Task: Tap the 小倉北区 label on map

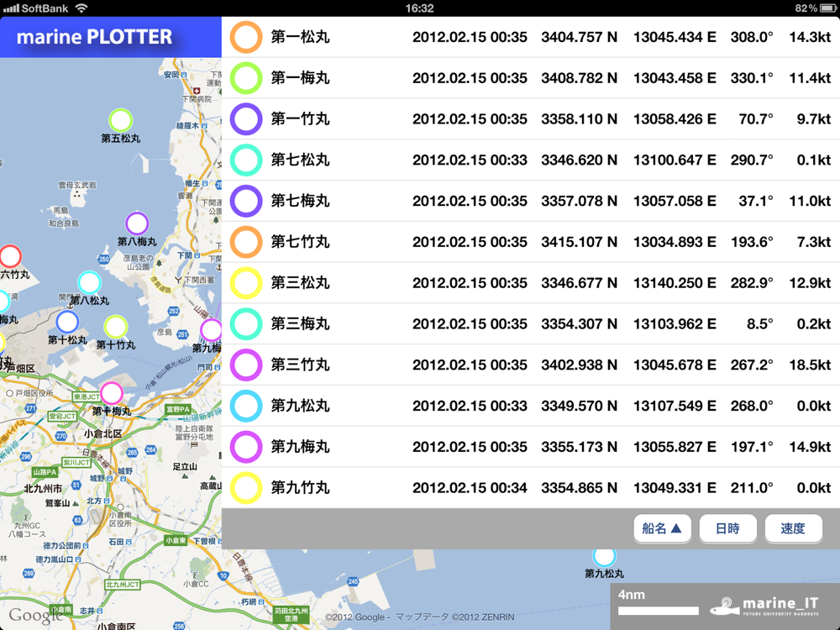Action: 102,434
